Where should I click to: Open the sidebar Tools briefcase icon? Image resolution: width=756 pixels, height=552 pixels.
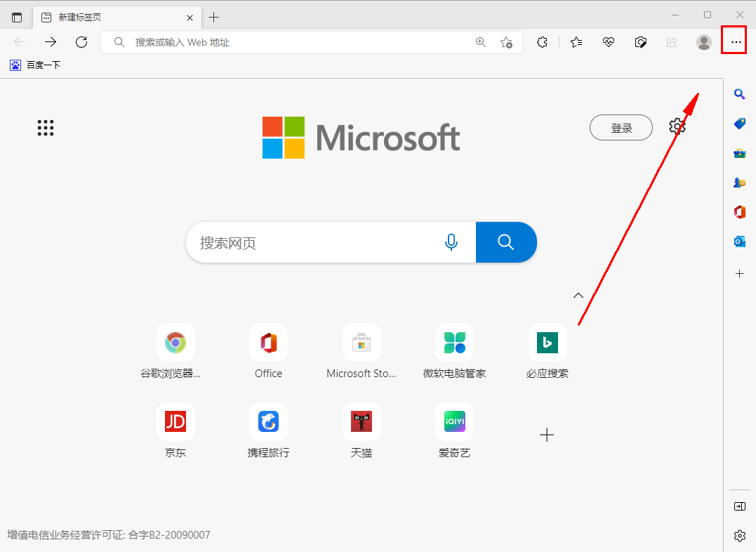click(x=739, y=153)
